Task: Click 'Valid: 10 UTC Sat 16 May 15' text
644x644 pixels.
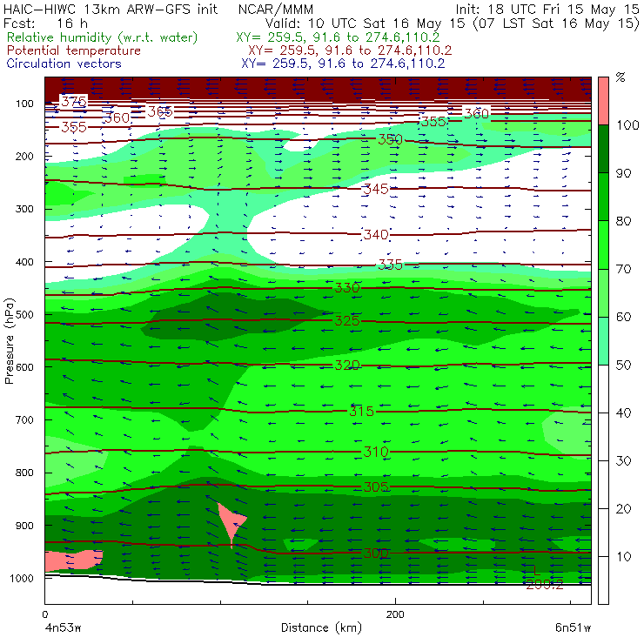Action: pyautogui.click(x=366, y=23)
